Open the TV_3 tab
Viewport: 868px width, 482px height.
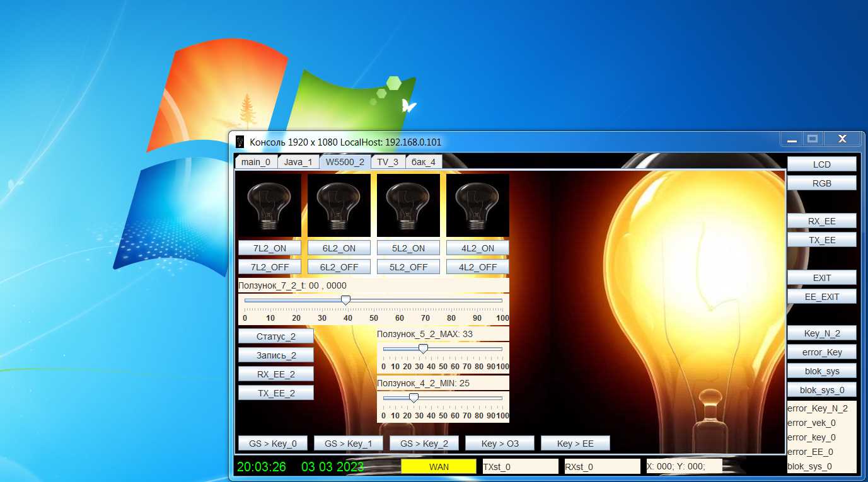[387, 162]
